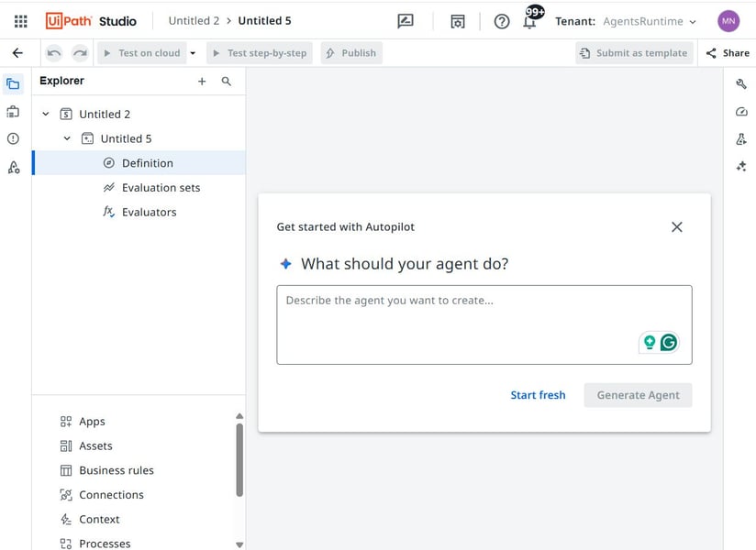Click the Publish button
Screen dimensions: 756x550
pos(351,53)
